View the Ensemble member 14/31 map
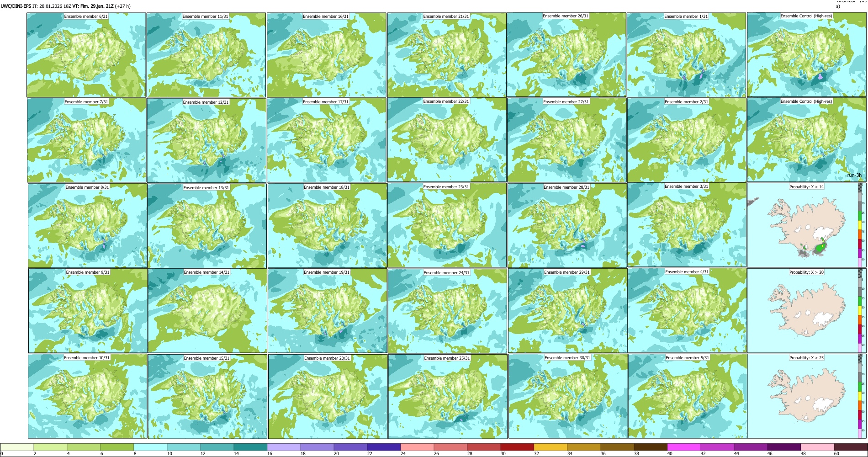Screen dimensions: 868x457 [207, 311]
